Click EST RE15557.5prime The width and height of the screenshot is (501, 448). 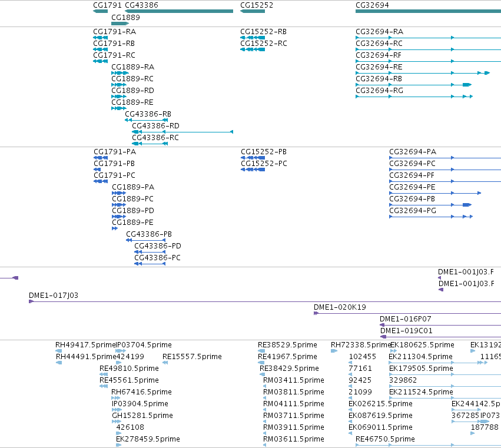point(192,357)
